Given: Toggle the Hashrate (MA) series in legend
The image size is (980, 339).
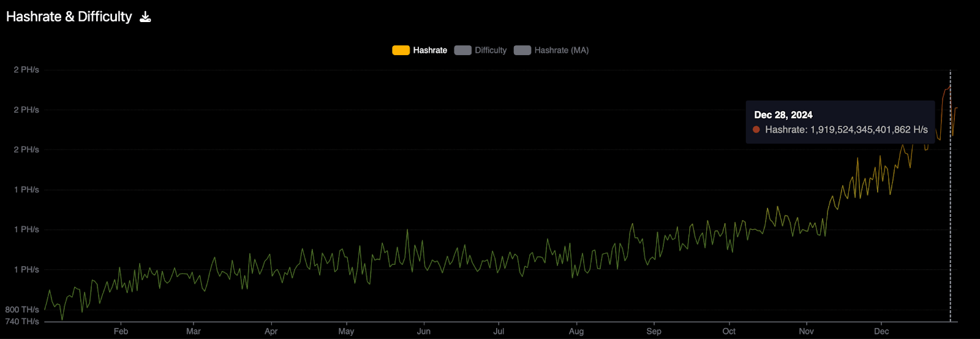Looking at the screenshot, I should coord(551,50).
